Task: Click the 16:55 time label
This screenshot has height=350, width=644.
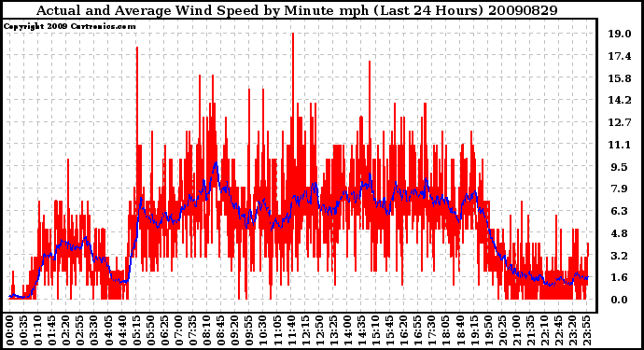Action: [x=418, y=331]
